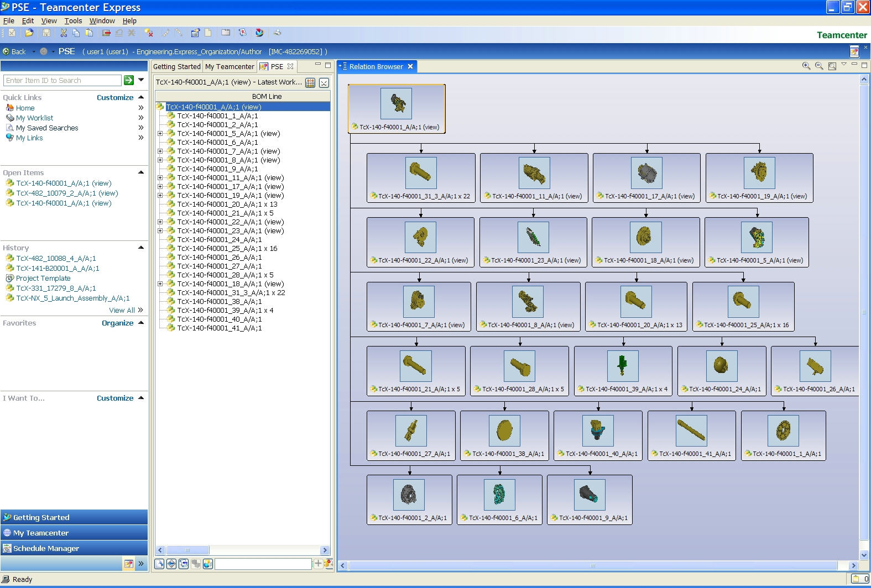Click the page-with-arrow icon below BOM tree
Image resolution: width=871 pixels, height=588 pixels.
pos(159,564)
